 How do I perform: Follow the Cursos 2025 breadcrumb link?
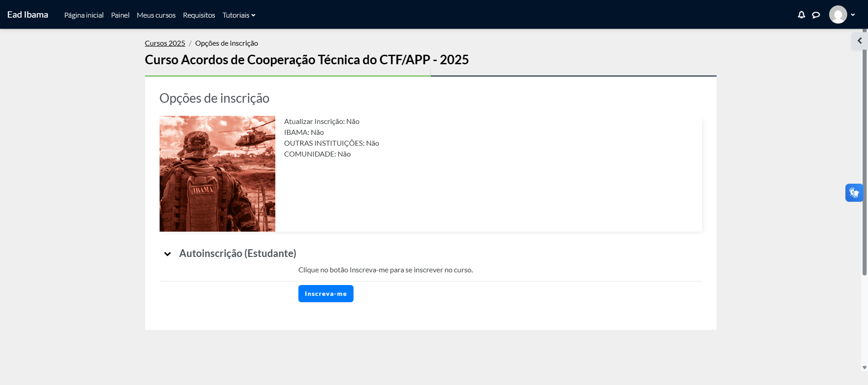pyautogui.click(x=165, y=43)
